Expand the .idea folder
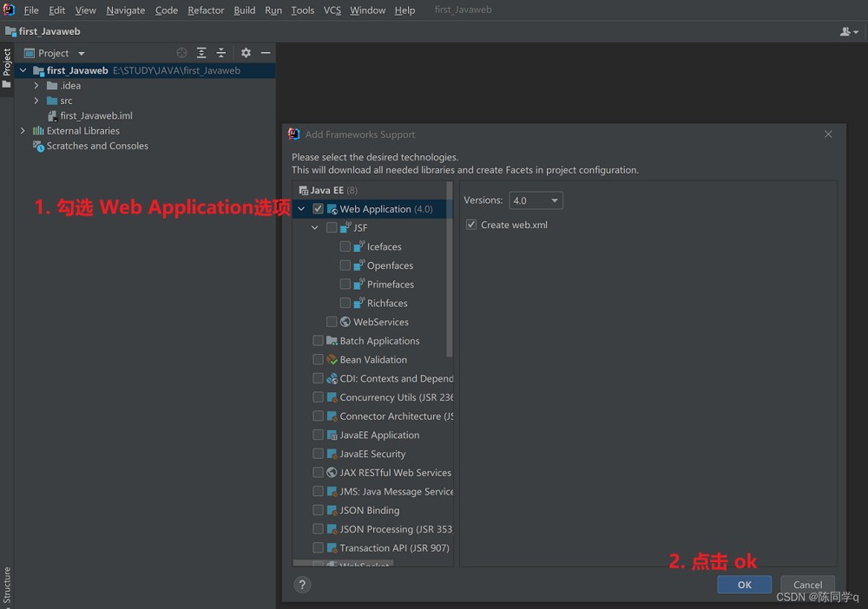This screenshot has height=609, width=868. [36, 86]
